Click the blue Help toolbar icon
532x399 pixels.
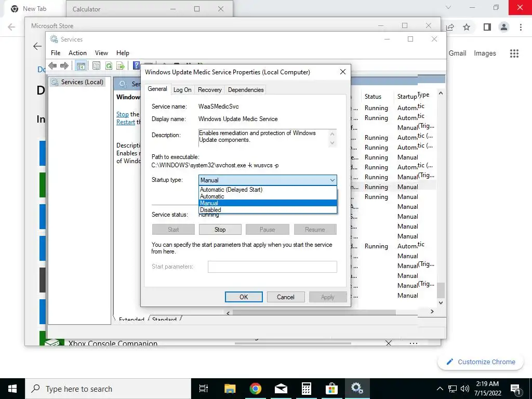coord(136,65)
